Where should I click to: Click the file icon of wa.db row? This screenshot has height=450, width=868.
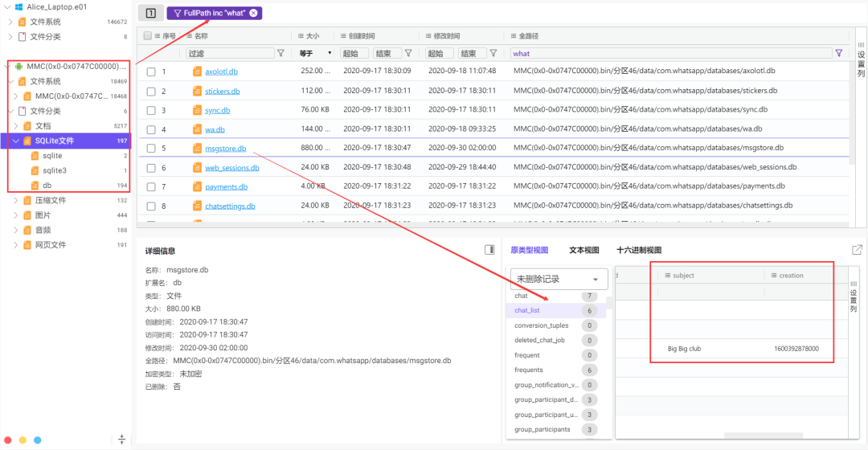click(197, 129)
